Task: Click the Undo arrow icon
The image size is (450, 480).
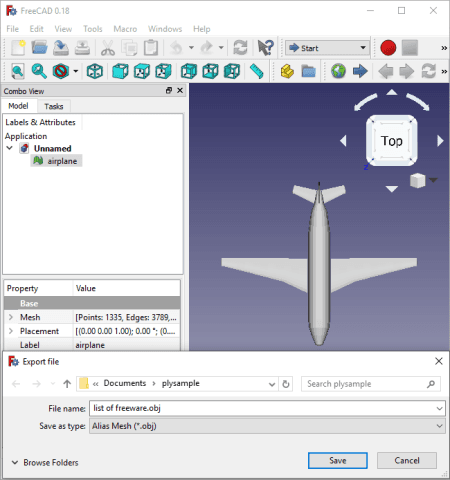Action: pos(176,48)
